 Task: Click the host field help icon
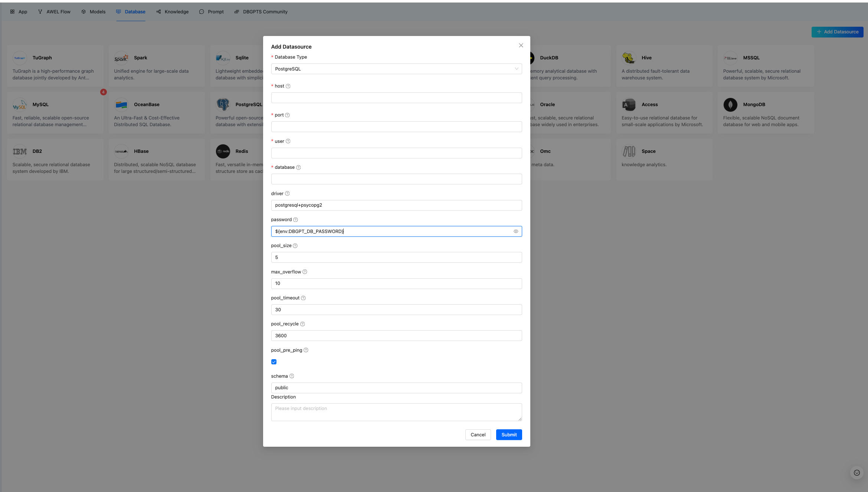point(288,86)
